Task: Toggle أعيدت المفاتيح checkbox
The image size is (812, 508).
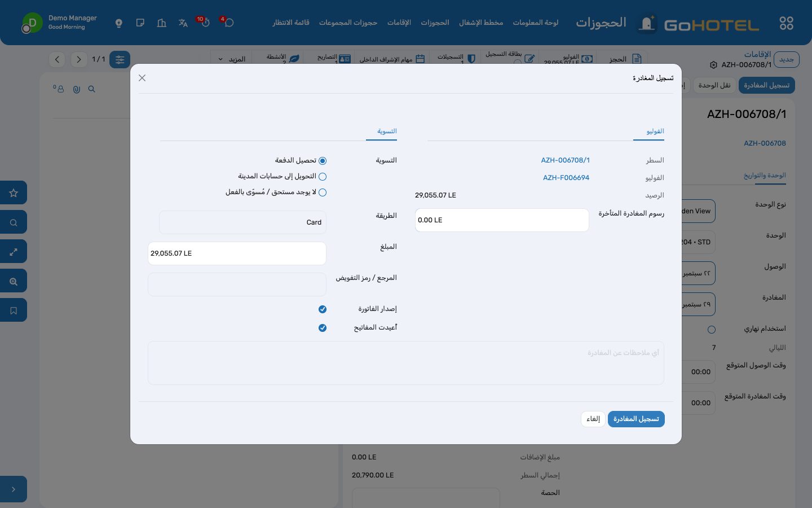Action: (323, 328)
